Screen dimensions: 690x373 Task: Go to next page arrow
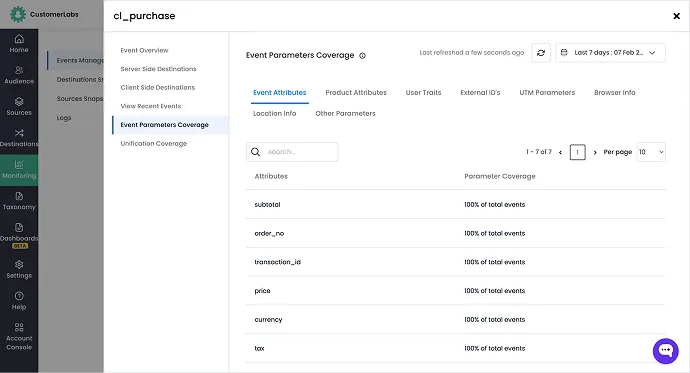[x=595, y=152]
